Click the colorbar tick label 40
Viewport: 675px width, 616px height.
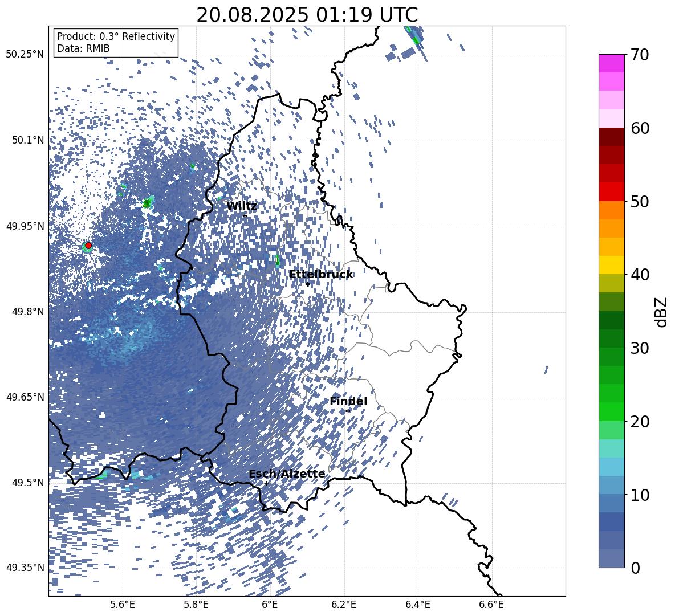(x=640, y=275)
